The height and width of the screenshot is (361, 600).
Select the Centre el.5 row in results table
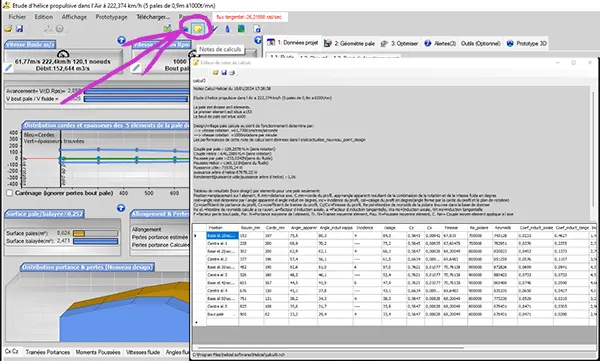pos(394,306)
